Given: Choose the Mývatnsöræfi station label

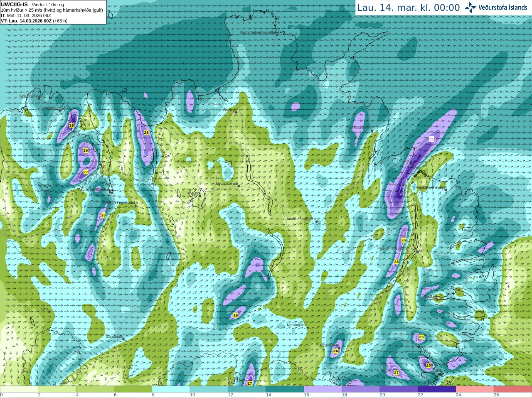Looking at the screenshot, I should tap(227, 184).
